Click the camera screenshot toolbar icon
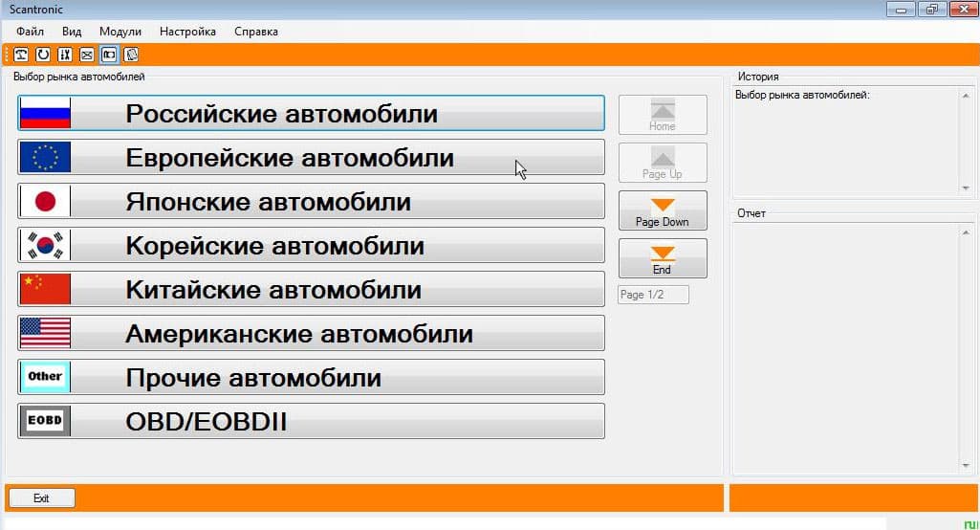980x530 pixels. click(109, 55)
